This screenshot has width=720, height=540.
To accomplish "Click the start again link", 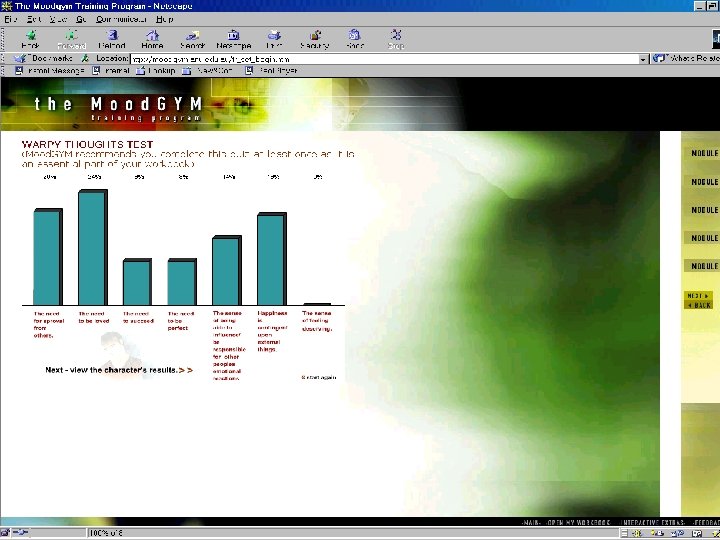I will pyautogui.click(x=319, y=377).
